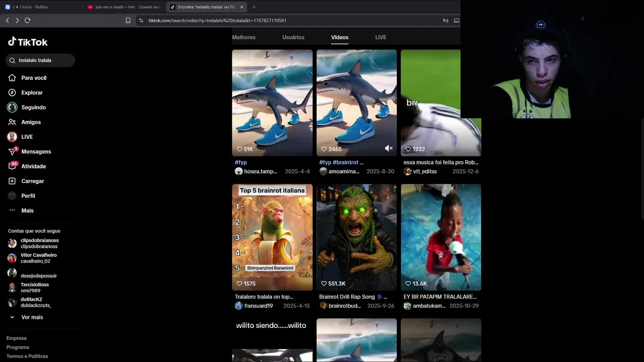The height and width of the screenshot is (362, 644).
Task: Open the ambatukam uploader name
Action: click(x=429, y=306)
